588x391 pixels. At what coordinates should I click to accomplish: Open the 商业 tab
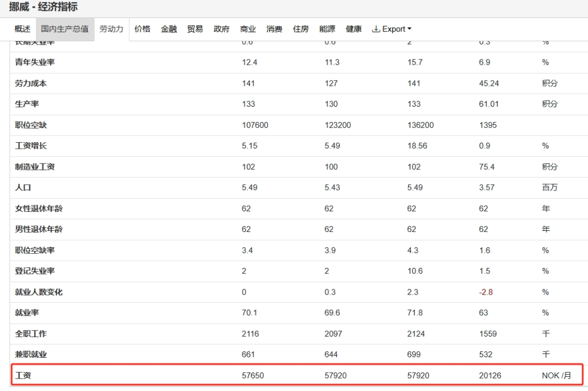point(248,29)
